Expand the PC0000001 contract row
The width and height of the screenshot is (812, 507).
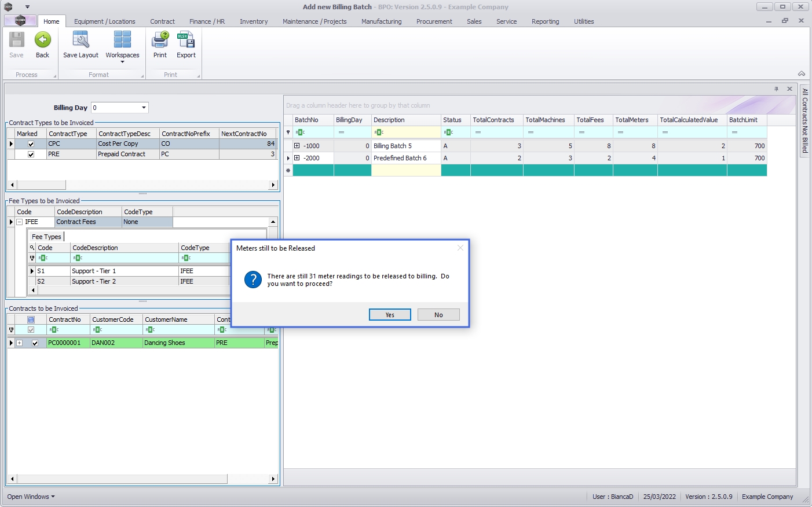(x=19, y=343)
